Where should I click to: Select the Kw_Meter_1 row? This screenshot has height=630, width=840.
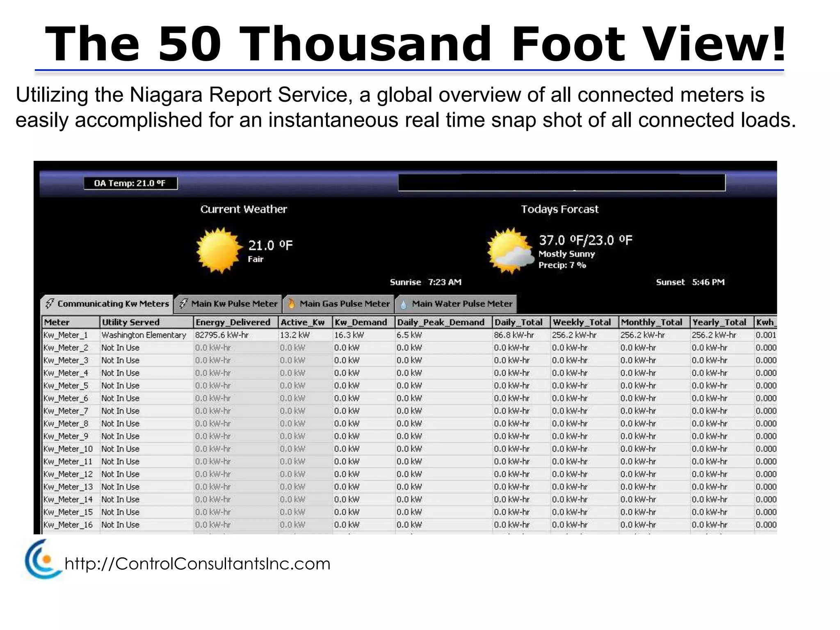click(66, 335)
